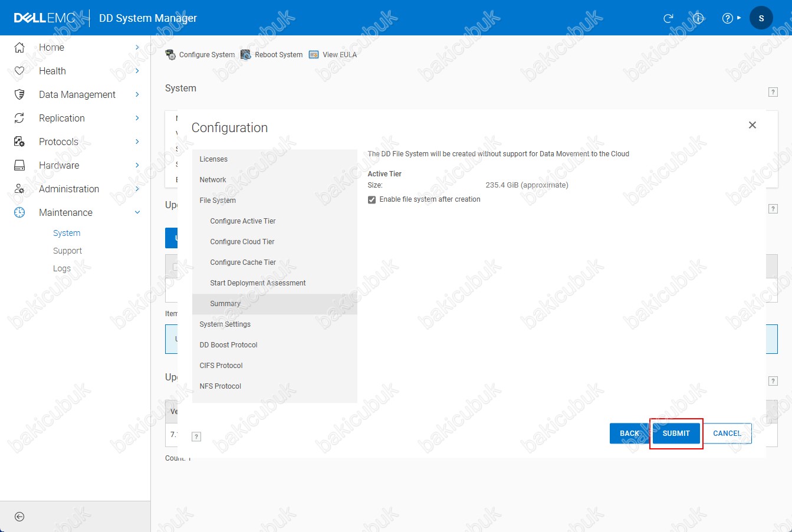The width and height of the screenshot is (792, 532).
Task: Click the refresh icon in header
Action: click(x=668, y=18)
